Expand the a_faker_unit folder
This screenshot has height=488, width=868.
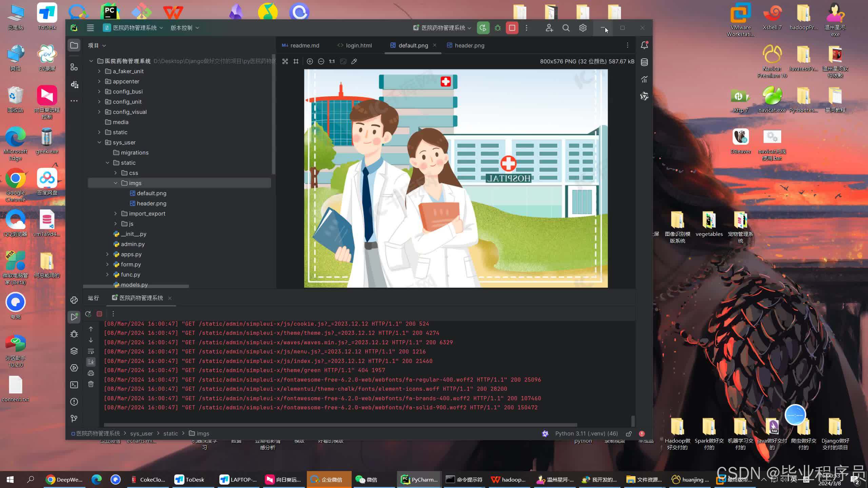pos(99,71)
